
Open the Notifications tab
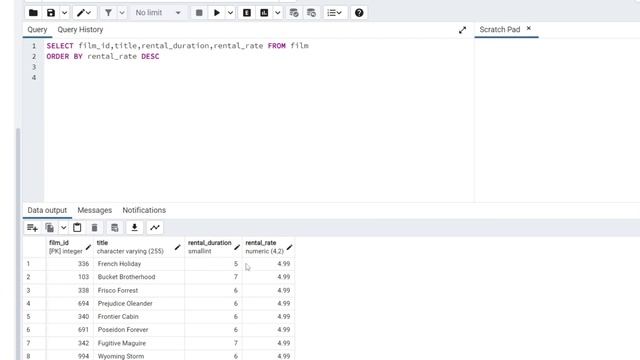click(144, 210)
